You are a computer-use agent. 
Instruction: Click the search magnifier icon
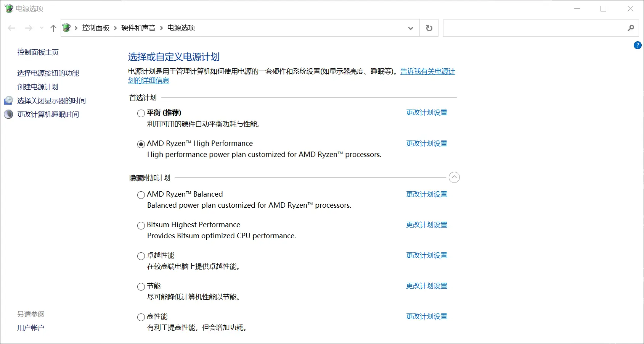pyautogui.click(x=631, y=28)
